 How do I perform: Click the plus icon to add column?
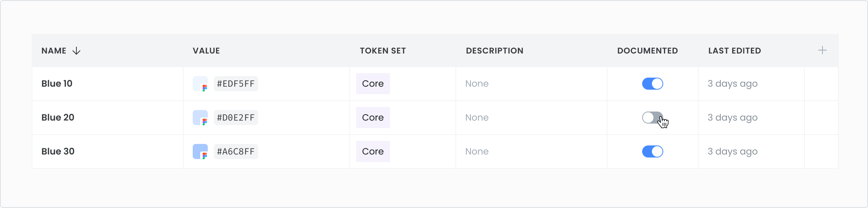click(822, 50)
